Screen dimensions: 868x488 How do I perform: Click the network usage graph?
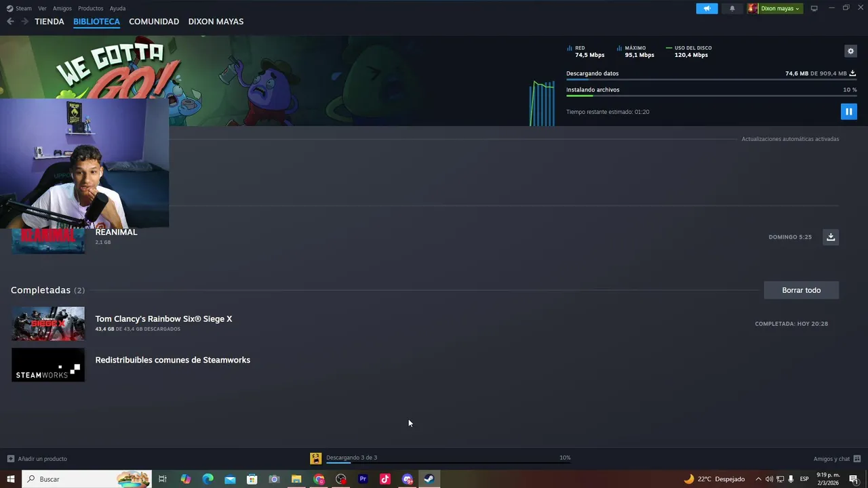[542, 103]
